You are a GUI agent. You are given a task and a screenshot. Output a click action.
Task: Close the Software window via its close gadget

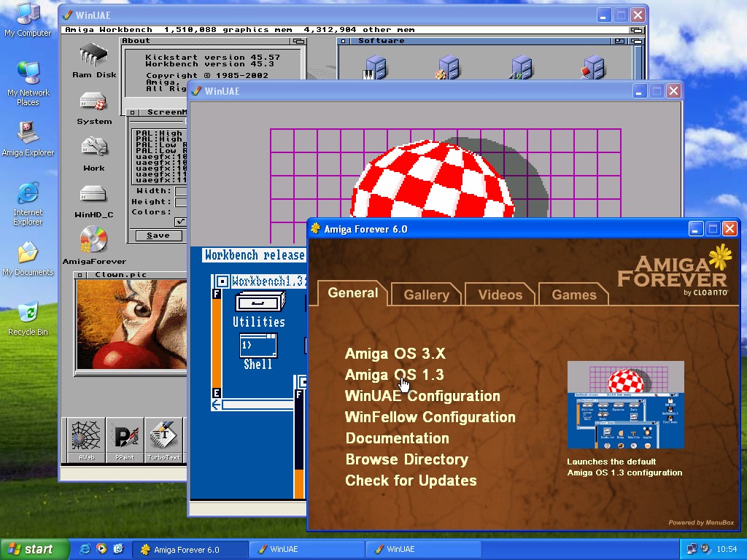[x=344, y=41]
